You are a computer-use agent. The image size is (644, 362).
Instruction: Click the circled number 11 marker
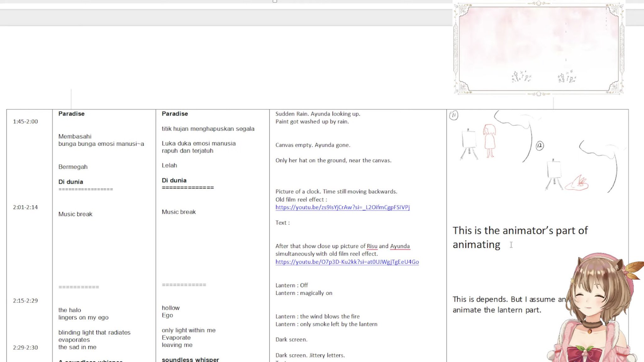pyautogui.click(x=454, y=115)
